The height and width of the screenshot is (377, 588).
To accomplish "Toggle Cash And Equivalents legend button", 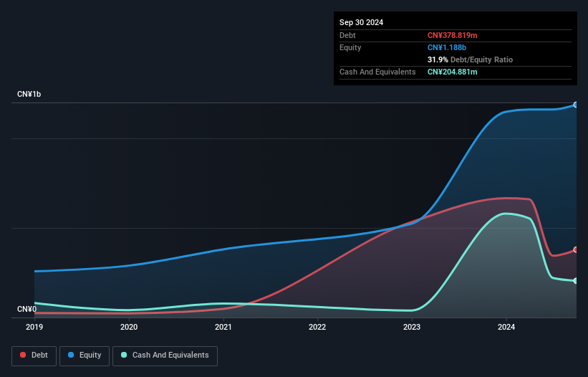I will [x=165, y=355].
